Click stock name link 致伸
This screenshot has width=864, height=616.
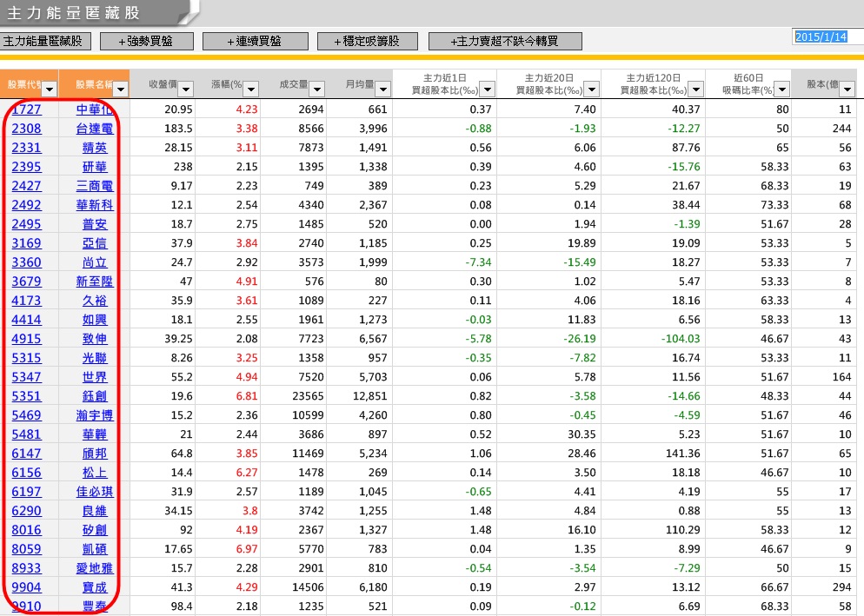point(95,338)
